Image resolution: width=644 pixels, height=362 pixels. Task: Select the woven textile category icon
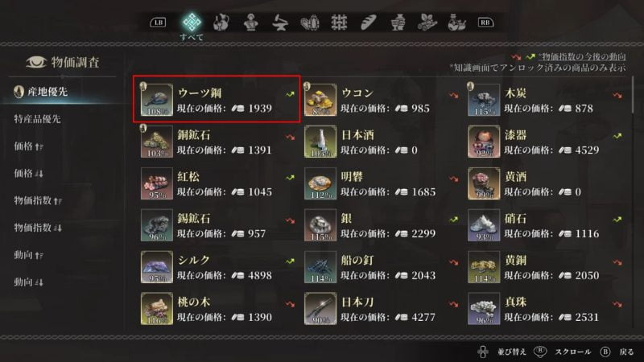(339, 23)
